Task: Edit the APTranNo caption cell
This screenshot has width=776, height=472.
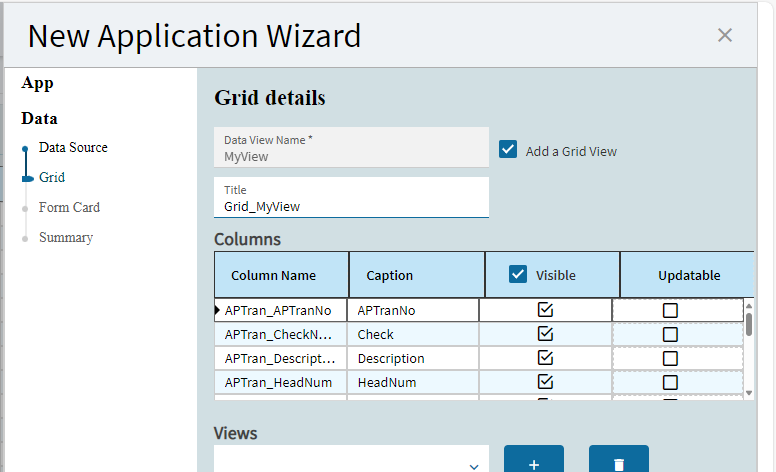Action: click(x=413, y=310)
